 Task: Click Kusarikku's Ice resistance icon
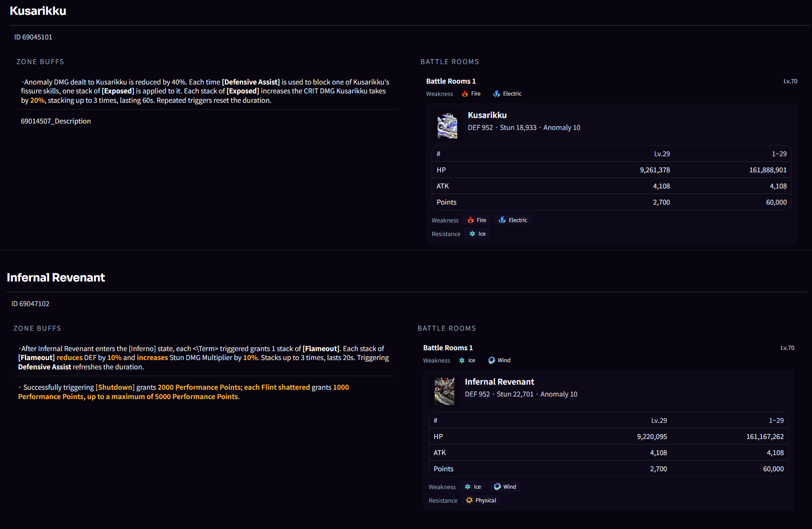[472, 234]
